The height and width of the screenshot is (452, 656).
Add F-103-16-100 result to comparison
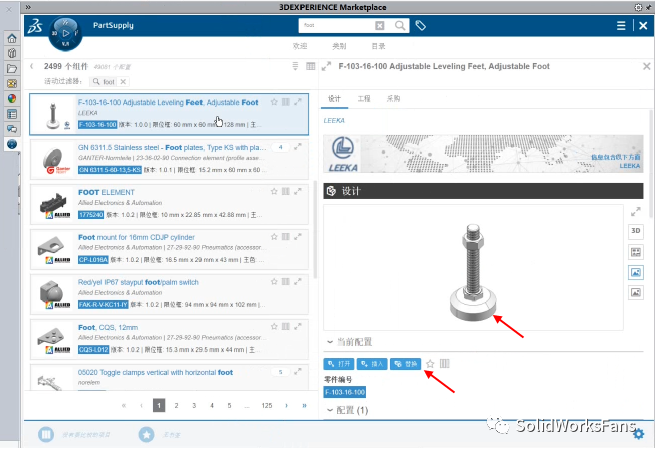click(x=286, y=102)
